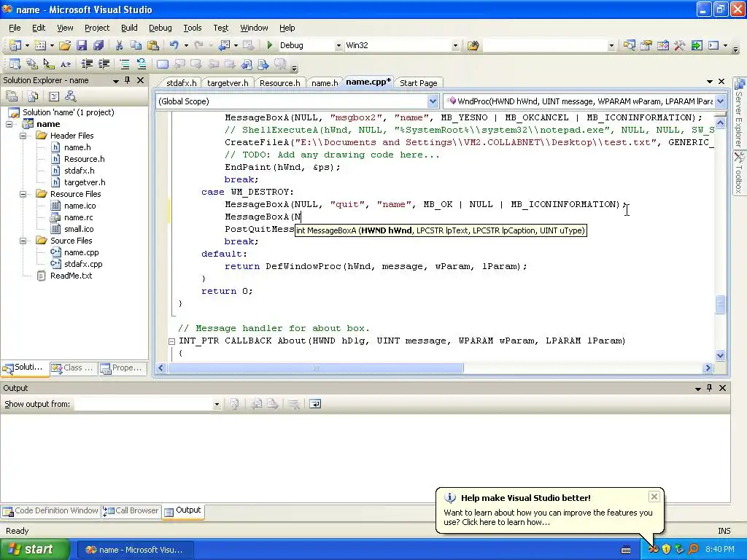
Task: Click the Solution Explorer Properties icon
Action: [x=12, y=97]
